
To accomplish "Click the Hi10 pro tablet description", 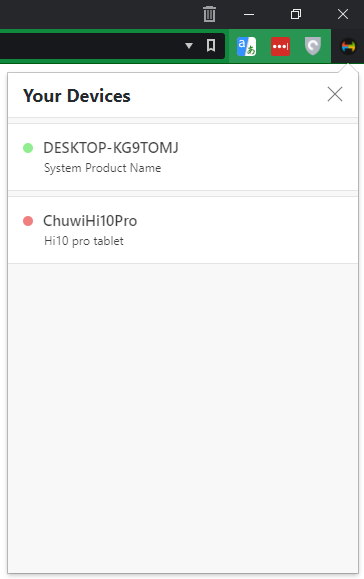I will pyautogui.click(x=83, y=241).
